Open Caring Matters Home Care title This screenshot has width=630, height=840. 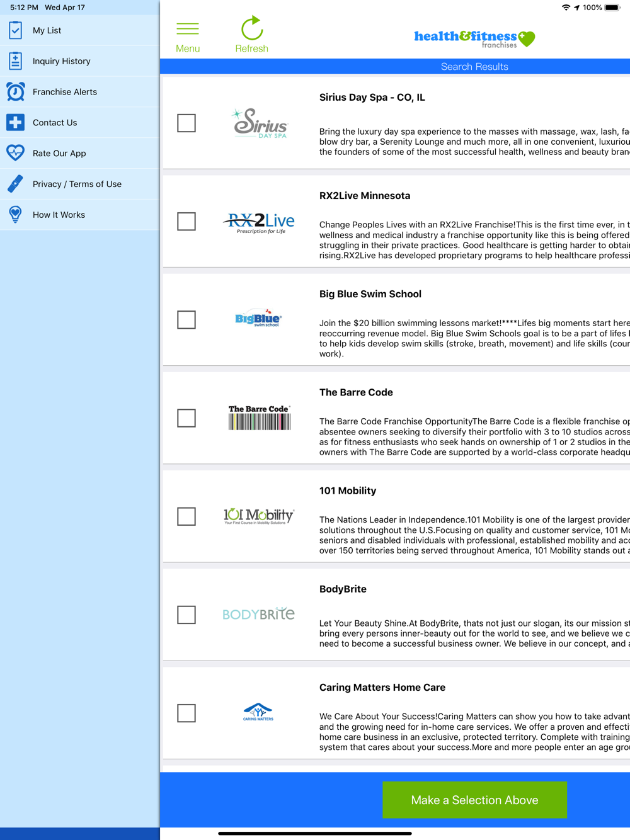point(382,688)
